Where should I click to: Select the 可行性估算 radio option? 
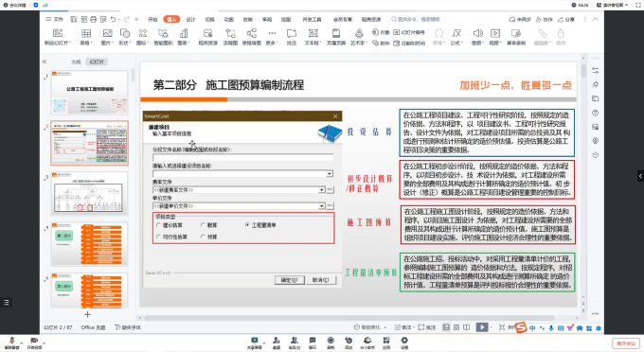[158, 237]
